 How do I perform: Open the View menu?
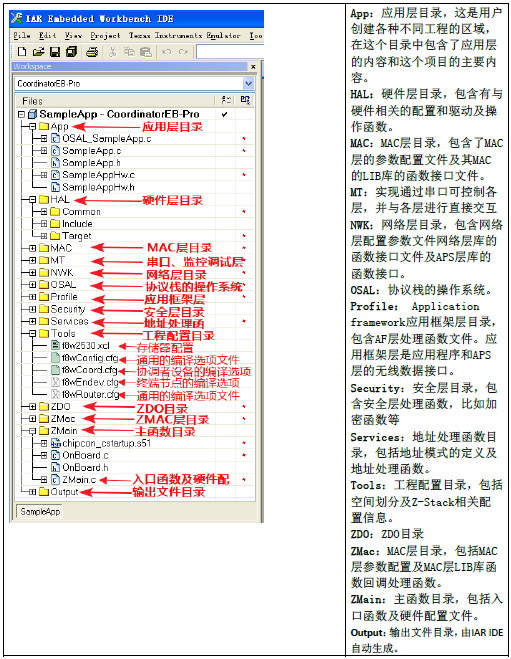coord(73,35)
